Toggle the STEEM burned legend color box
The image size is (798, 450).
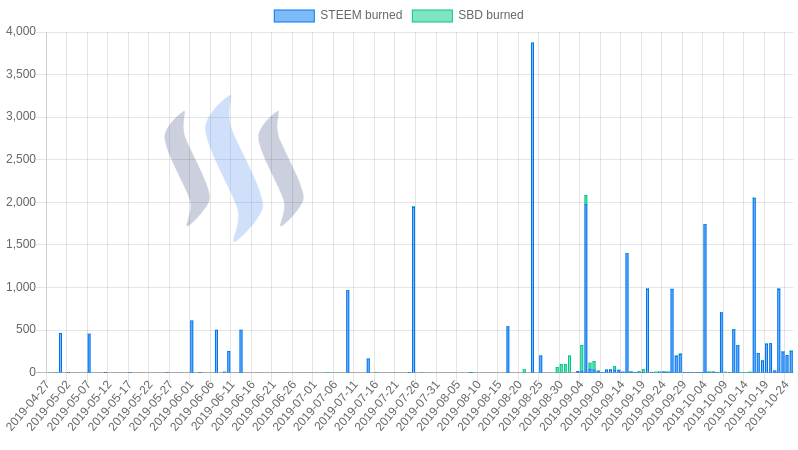coord(294,15)
